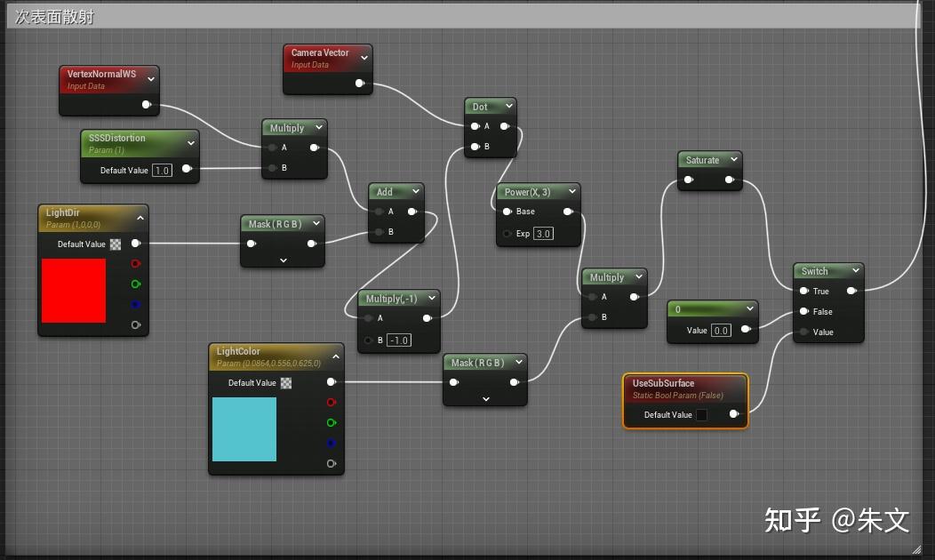Click the LightColor red channel pin
Image resolution: width=935 pixels, height=560 pixels.
(x=331, y=402)
